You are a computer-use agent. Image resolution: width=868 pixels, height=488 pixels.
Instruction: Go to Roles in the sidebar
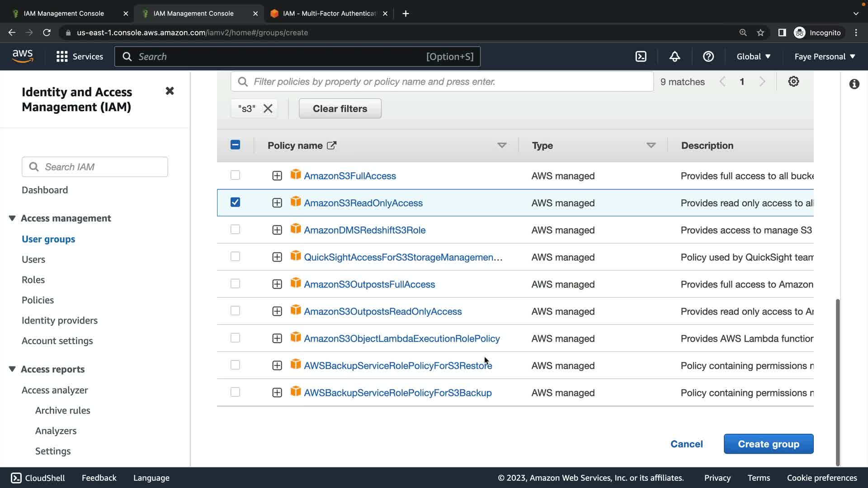33,280
